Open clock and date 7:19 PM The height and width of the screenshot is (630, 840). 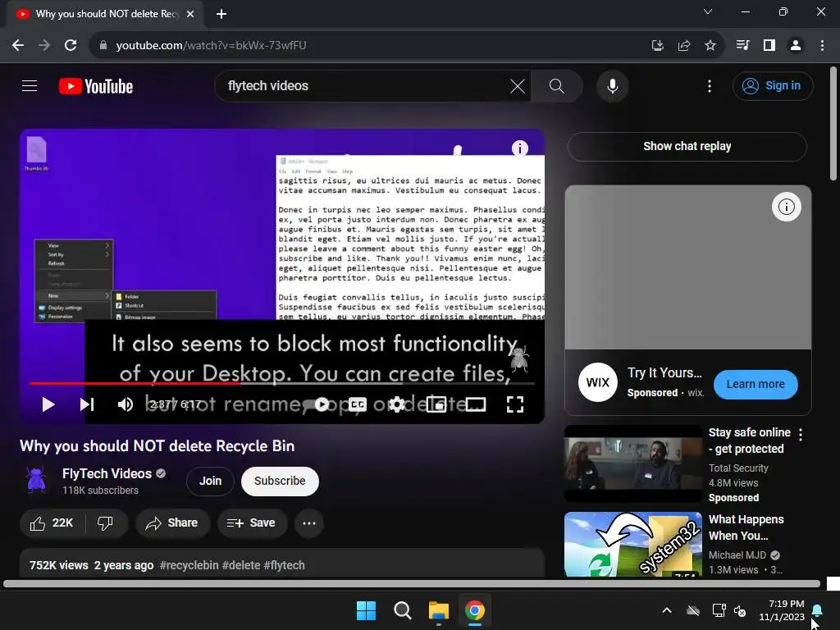(782, 610)
